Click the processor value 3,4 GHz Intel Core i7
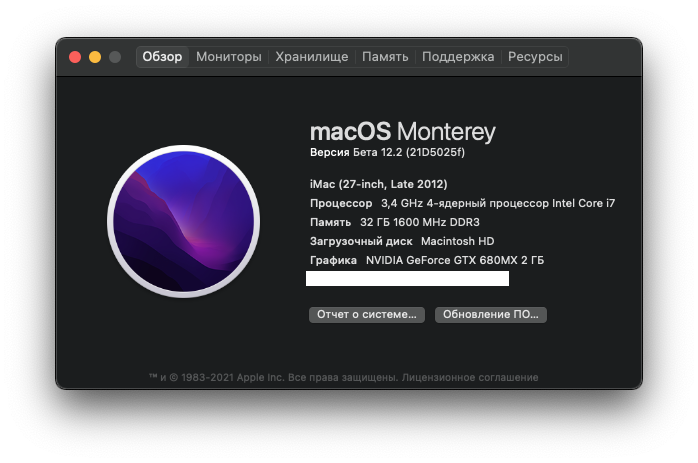The width and height of the screenshot is (698, 463). point(498,203)
